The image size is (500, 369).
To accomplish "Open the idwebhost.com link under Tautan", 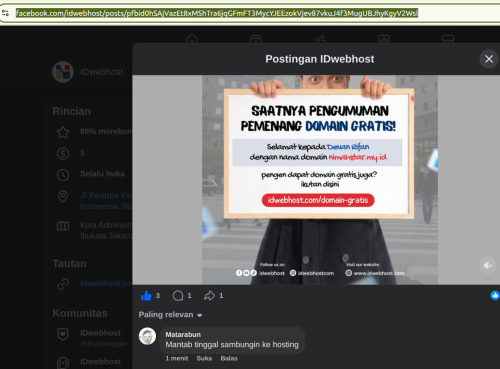I will tap(106, 283).
